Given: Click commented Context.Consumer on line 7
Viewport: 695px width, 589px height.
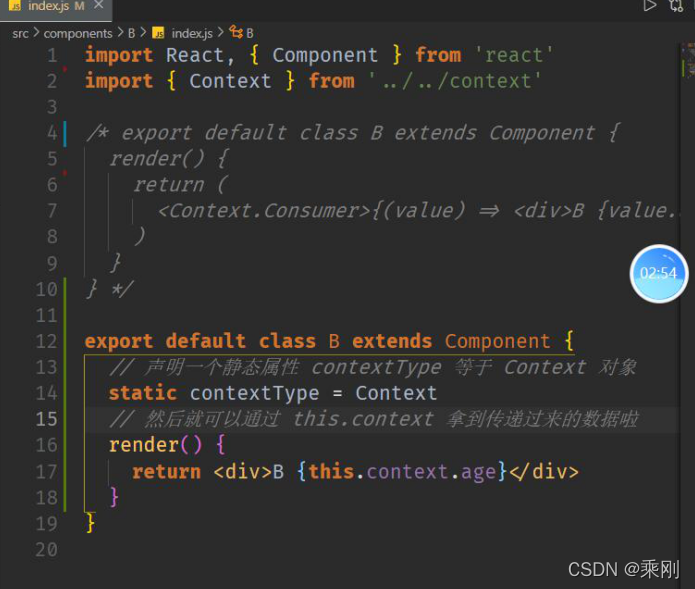Looking at the screenshot, I should 264,211.
